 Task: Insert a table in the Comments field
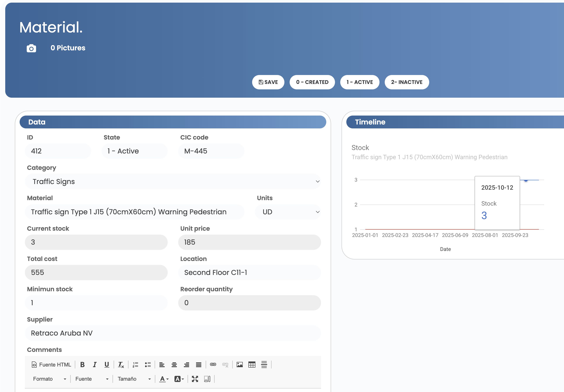[x=252, y=365]
